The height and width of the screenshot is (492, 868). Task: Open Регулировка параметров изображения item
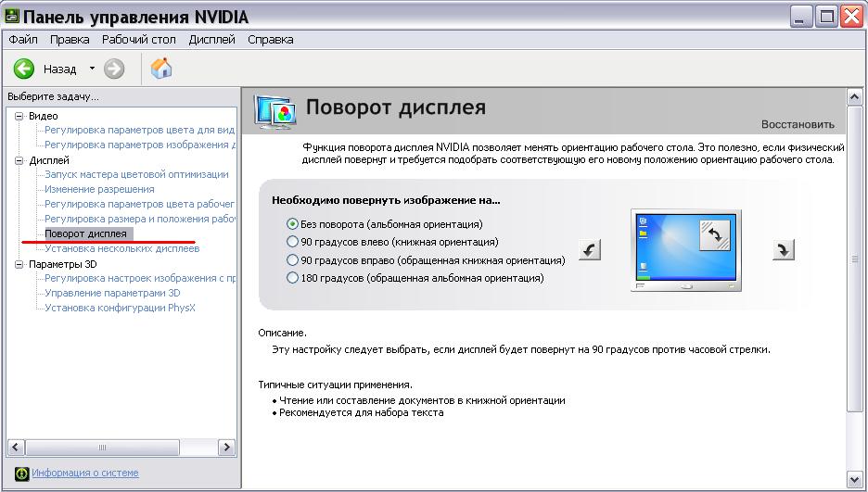pos(139,145)
